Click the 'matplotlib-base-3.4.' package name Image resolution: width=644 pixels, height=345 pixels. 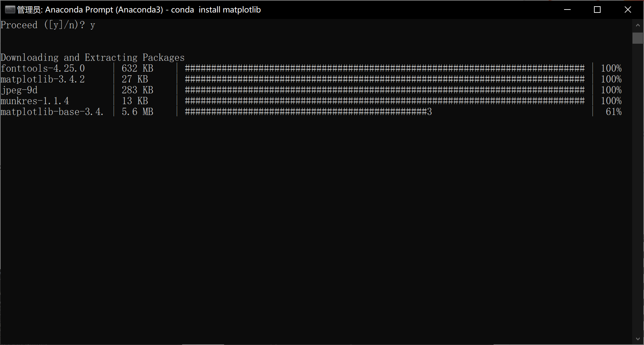pos(52,112)
